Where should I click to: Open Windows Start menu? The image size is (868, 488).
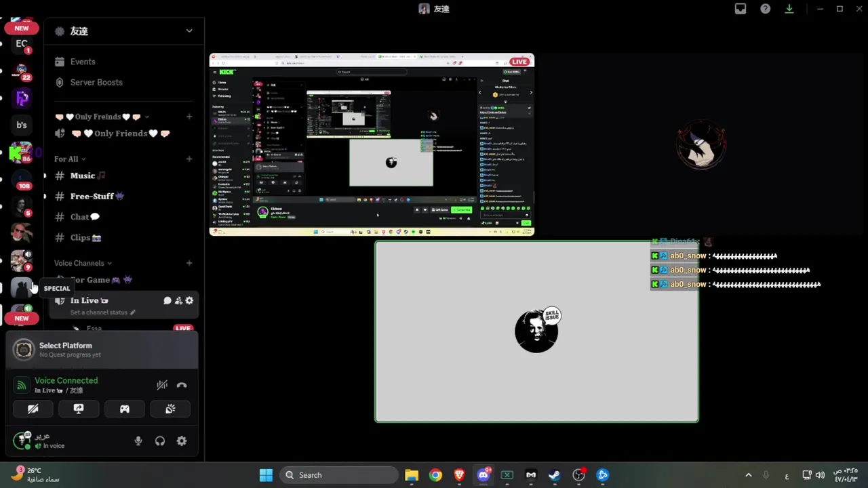[266, 475]
